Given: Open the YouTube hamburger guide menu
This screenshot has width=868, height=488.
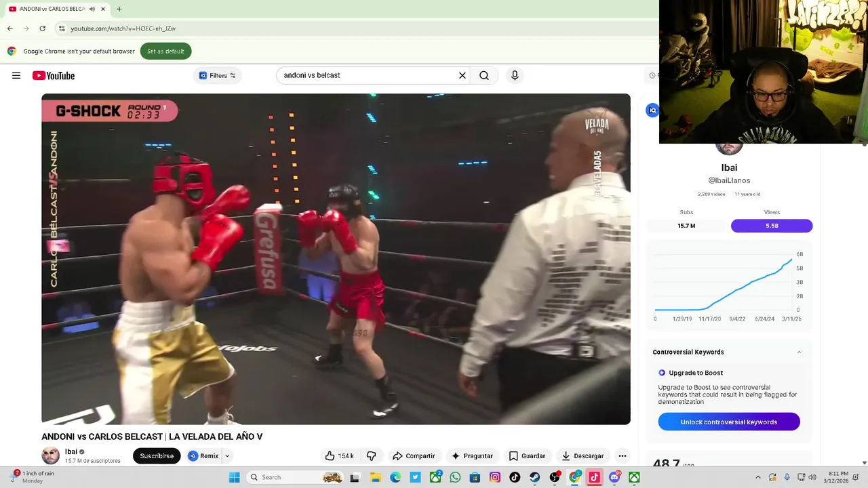Looking at the screenshot, I should 16,75.
